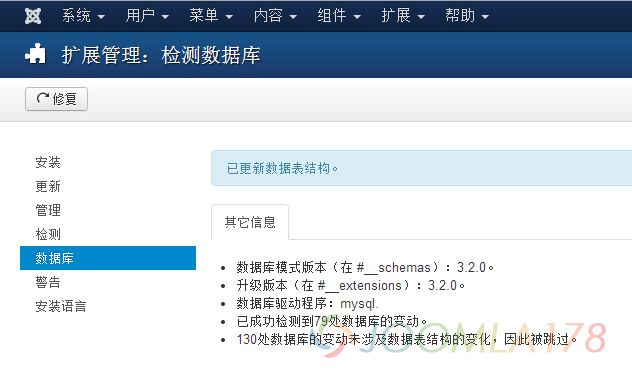The height and width of the screenshot is (378, 632).
Task: Open the 组件 menu
Action: (x=339, y=16)
